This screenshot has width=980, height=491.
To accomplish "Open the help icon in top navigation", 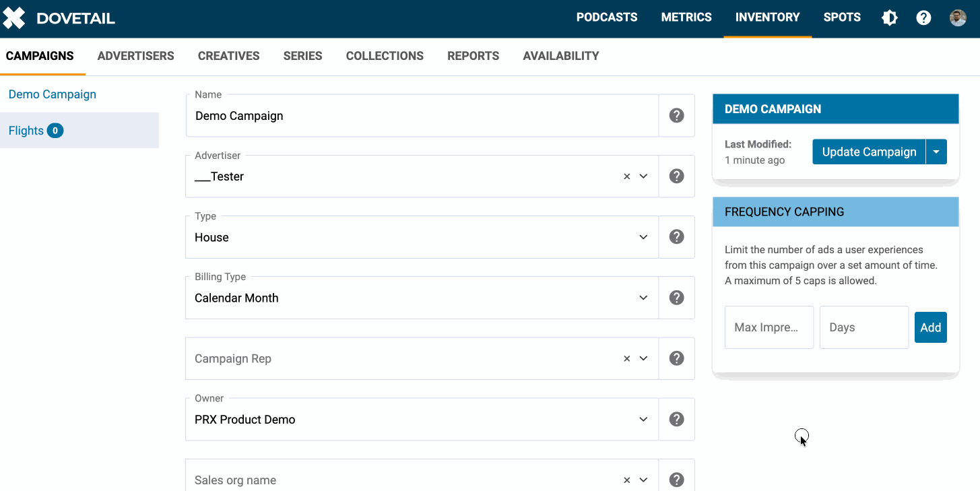I will pyautogui.click(x=923, y=18).
